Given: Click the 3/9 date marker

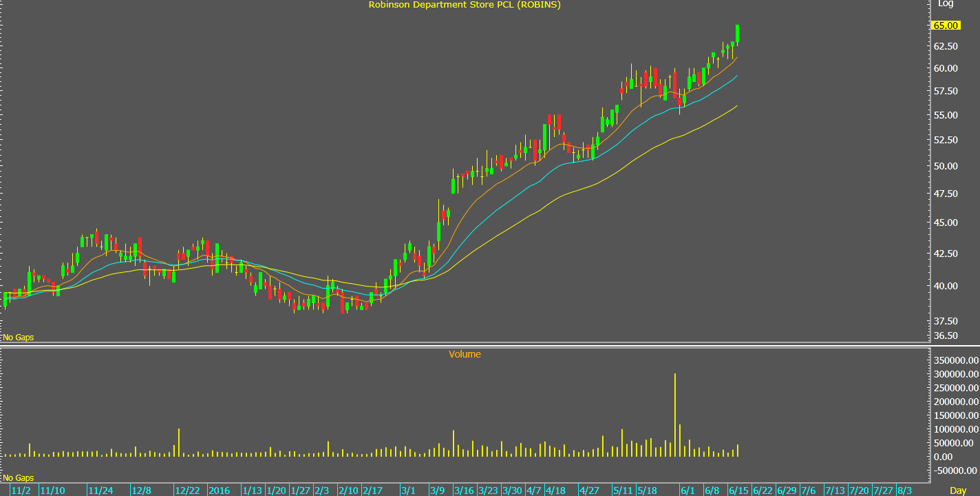Looking at the screenshot, I should click(438, 490).
